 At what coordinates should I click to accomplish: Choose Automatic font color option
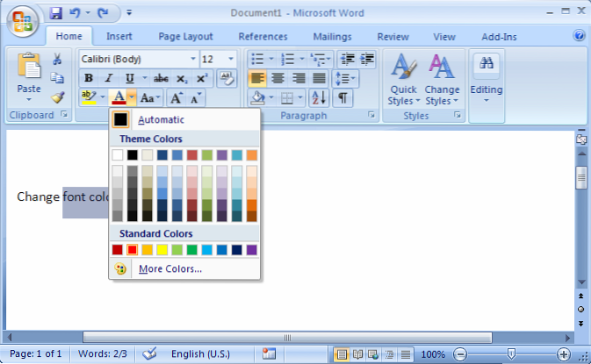tap(162, 119)
